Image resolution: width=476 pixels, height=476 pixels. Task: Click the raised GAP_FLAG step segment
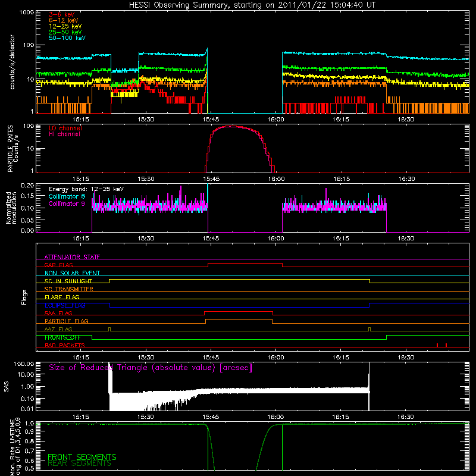coord(245,264)
